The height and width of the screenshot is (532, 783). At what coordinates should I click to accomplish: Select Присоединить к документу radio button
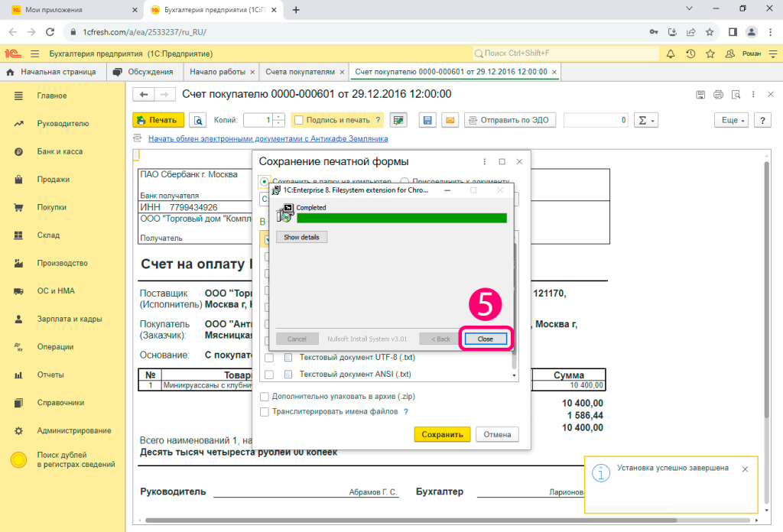pyautogui.click(x=404, y=182)
